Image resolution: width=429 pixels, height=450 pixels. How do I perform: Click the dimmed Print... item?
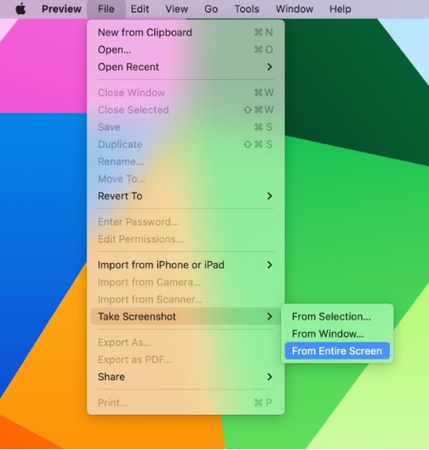click(186, 403)
